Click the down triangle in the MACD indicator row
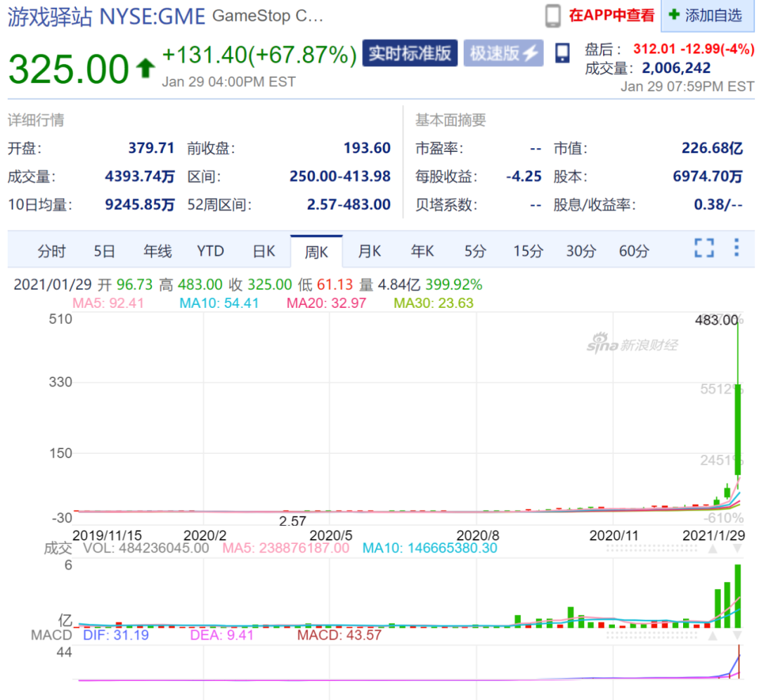The width and height of the screenshot is (759, 700). 737,635
